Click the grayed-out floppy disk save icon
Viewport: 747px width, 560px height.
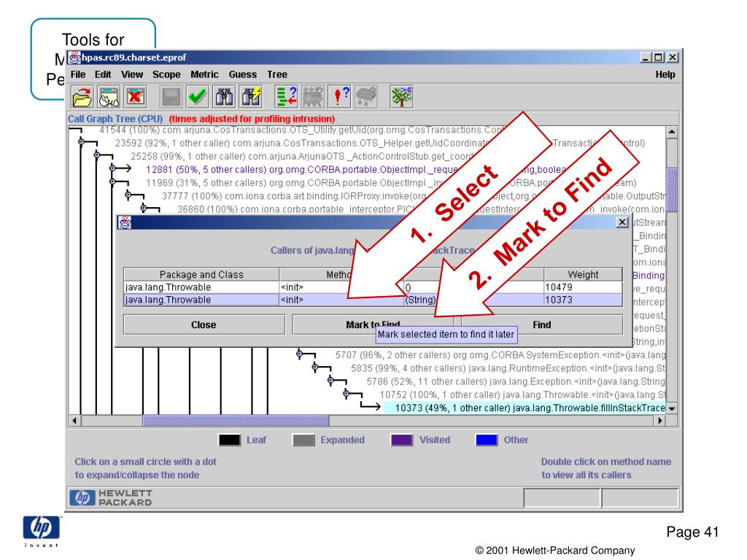tap(171, 97)
